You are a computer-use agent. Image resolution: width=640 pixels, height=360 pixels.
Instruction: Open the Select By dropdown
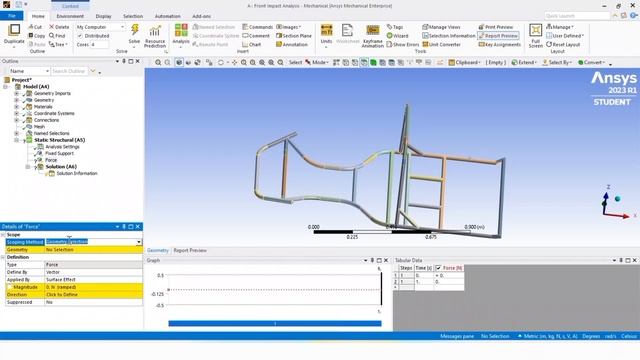557,62
